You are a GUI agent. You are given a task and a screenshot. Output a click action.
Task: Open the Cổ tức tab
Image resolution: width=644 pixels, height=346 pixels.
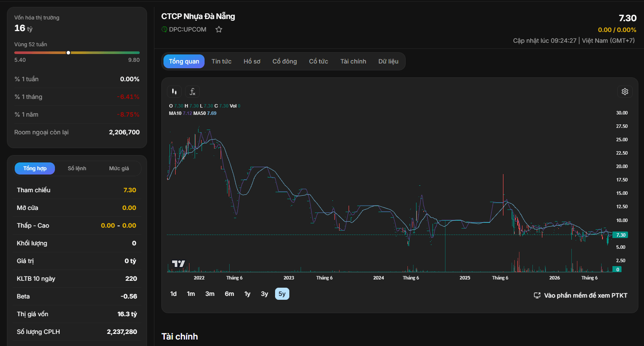point(319,61)
